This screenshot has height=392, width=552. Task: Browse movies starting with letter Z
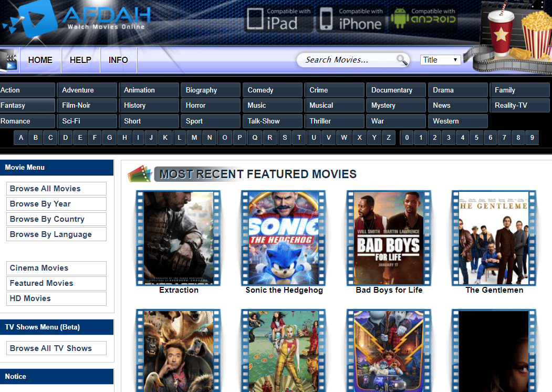pyautogui.click(x=389, y=138)
